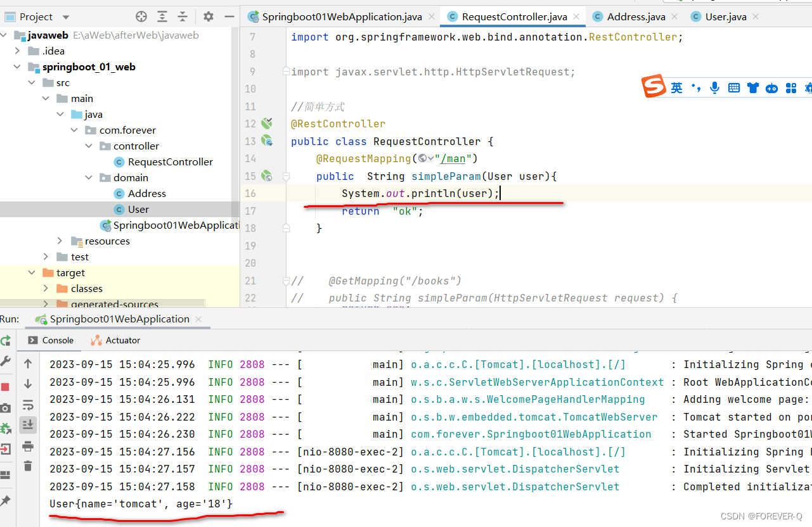The height and width of the screenshot is (527, 812).
Task: Hide the Project tool window (minus icon)
Action: point(229,16)
